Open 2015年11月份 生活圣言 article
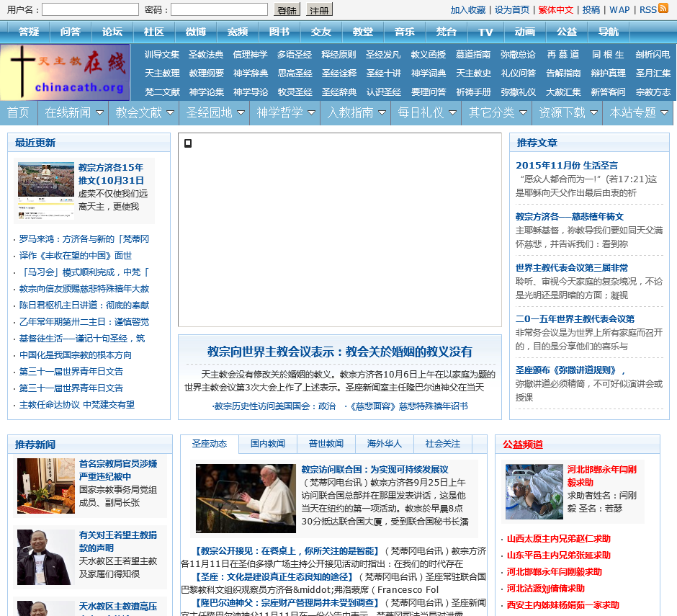Image resolution: width=677 pixels, height=616 pixels. coord(567,166)
